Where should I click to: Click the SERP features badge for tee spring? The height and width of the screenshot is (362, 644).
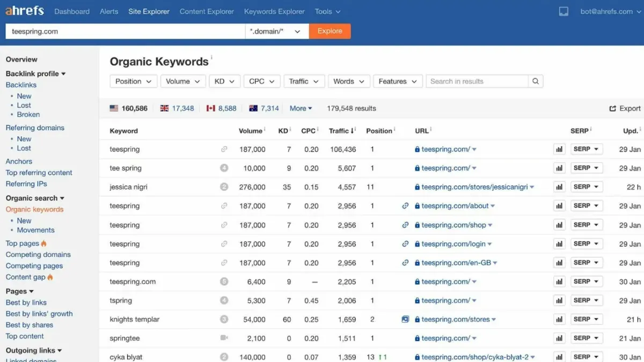(x=224, y=168)
